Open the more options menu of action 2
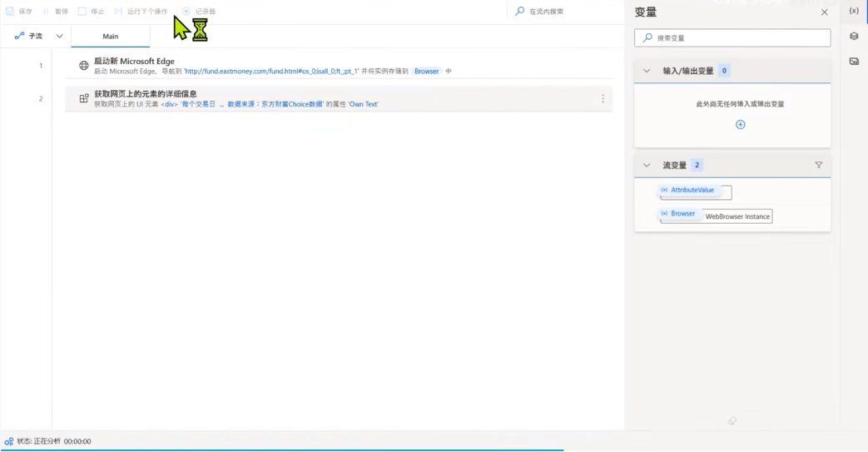 pyautogui.click(x=603, y=98)
